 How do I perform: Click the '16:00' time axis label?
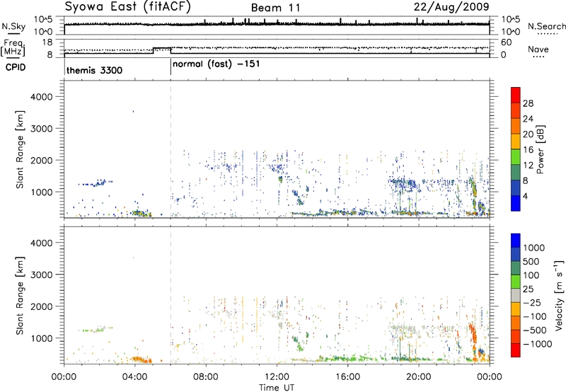pyautogui.click(x=347, y=377)
